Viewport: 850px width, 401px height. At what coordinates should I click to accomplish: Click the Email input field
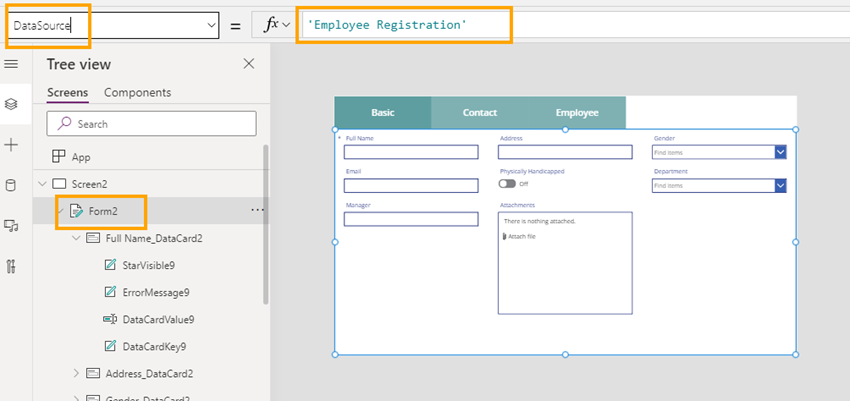click(411, 186)
